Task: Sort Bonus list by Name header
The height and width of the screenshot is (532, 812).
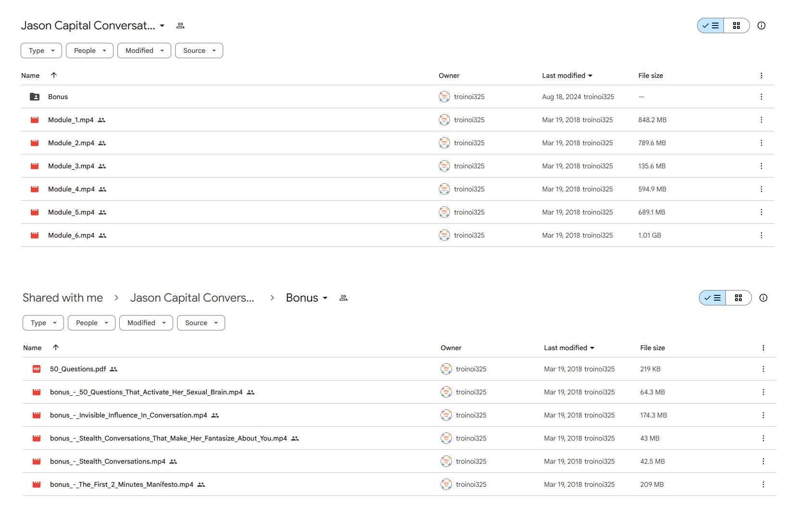Action: tap(32, 348)
